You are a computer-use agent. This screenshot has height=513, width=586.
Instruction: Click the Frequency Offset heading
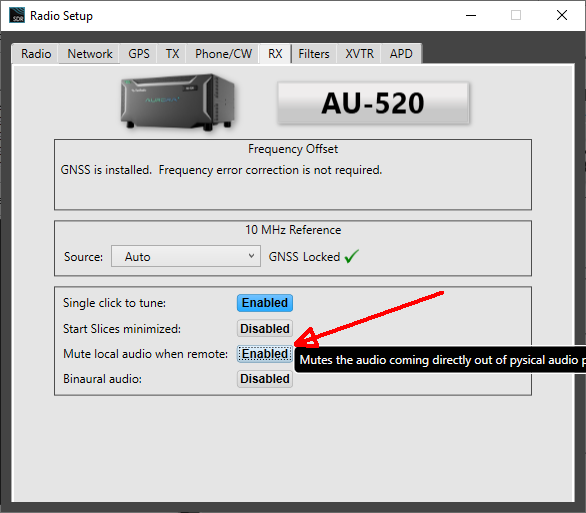tap(293, 149)
